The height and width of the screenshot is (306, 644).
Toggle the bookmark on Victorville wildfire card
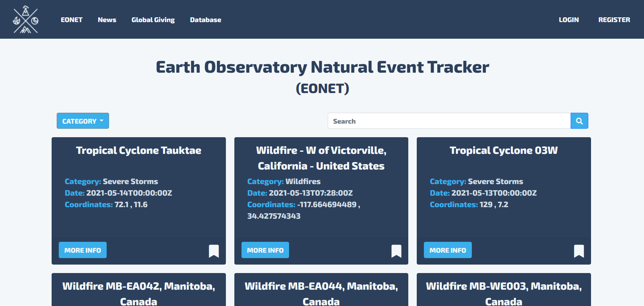(396, 250)
